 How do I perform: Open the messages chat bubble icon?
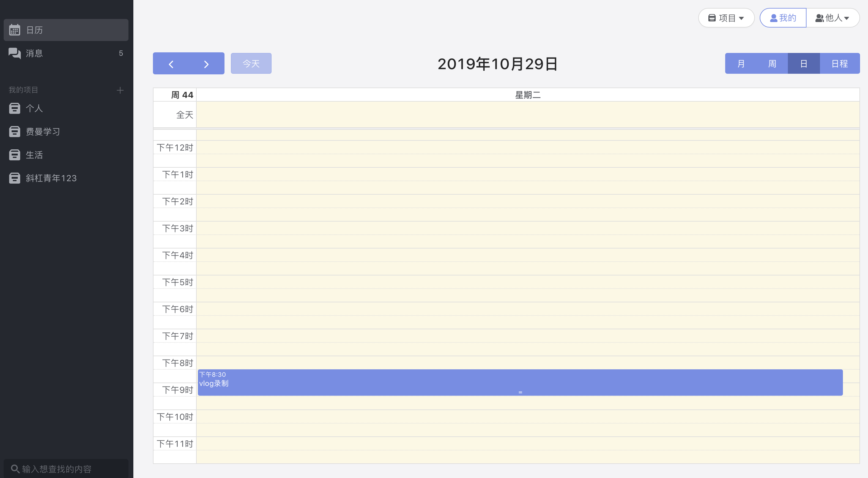pos(14,53)
